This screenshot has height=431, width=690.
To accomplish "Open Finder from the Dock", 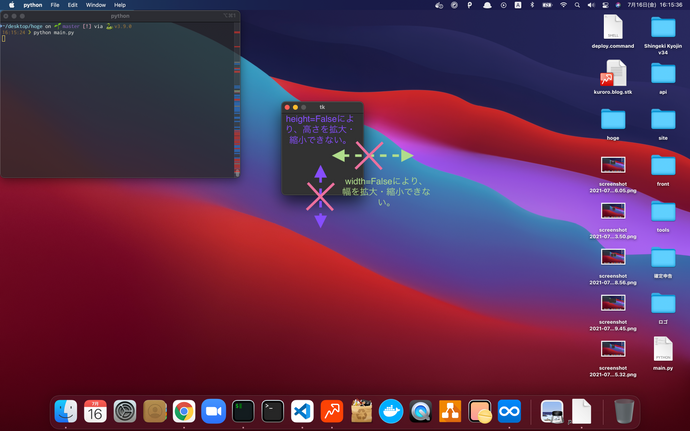I will [x=66, y=411].
